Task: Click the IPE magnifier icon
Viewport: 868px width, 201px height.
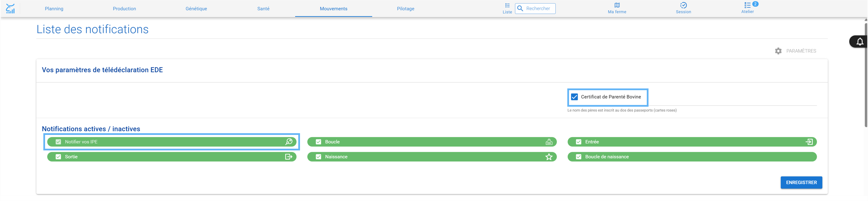Action: [289, 142]
